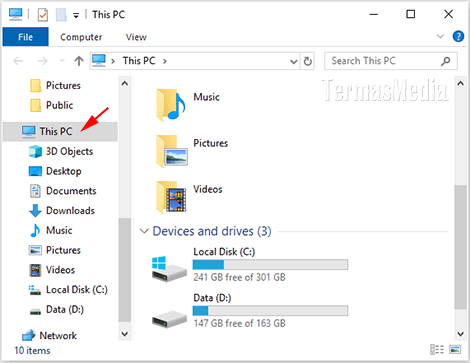Expand the chevron after This PC breadcrumb
This screenshot has width=470, height=363.
tap(165, 61)
